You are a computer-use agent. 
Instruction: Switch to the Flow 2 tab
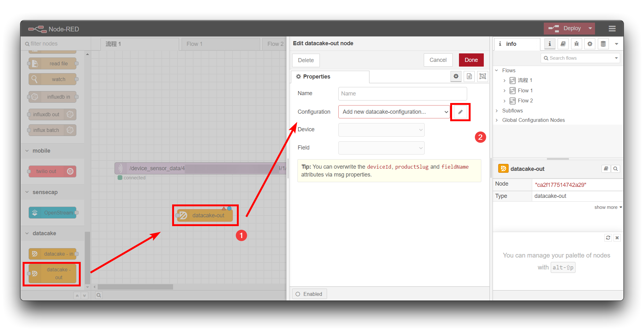point(274,44)
